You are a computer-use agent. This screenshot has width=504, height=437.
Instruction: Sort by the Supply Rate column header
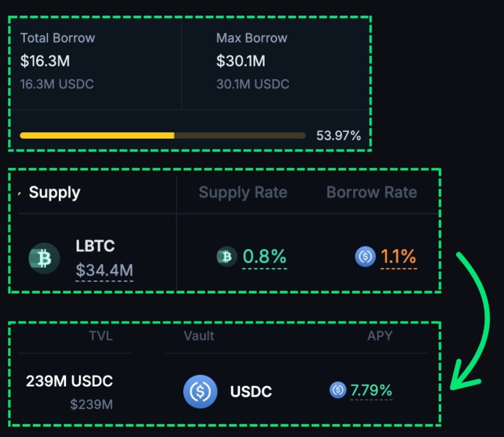(243, 193)
